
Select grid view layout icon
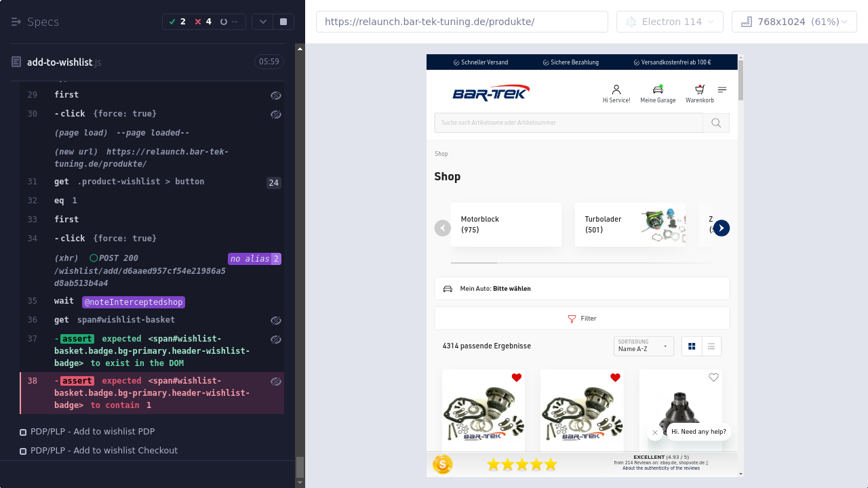pos(692,346)
